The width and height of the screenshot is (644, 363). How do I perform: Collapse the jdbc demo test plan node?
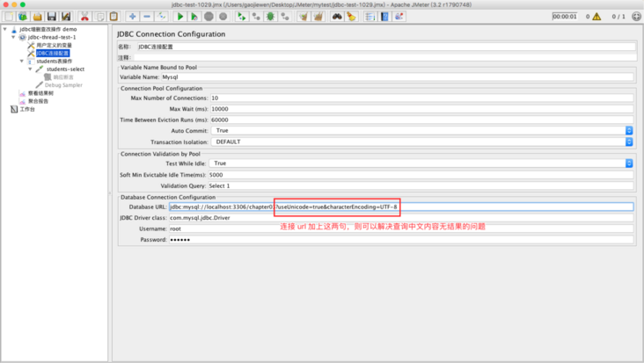point(5,29)
